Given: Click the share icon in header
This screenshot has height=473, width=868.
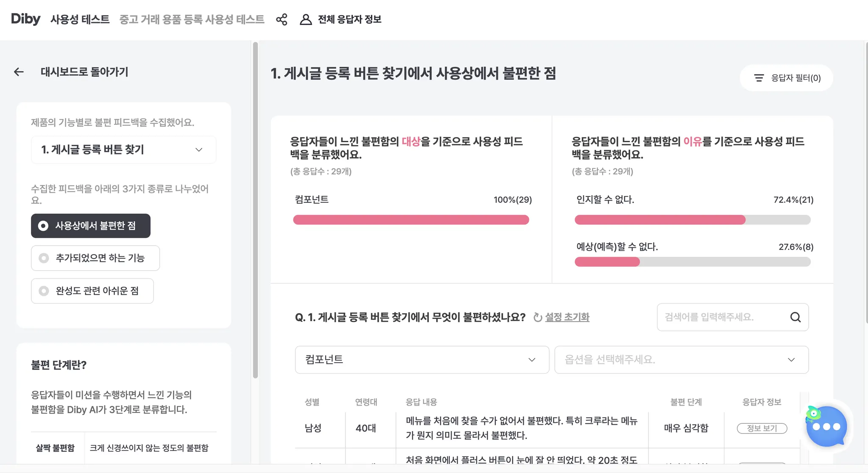Looking at the screenshot, I should [x=281, y=20].
